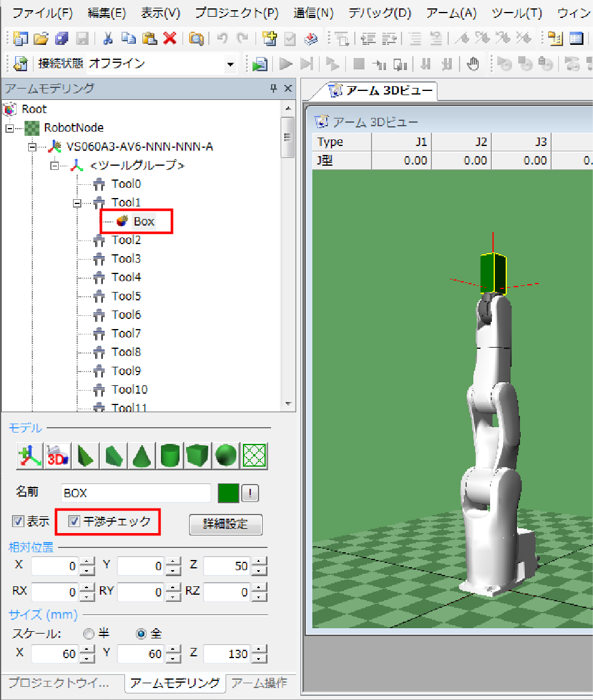
Task: Select the box (cube) model shape
Action: [199, 456]
